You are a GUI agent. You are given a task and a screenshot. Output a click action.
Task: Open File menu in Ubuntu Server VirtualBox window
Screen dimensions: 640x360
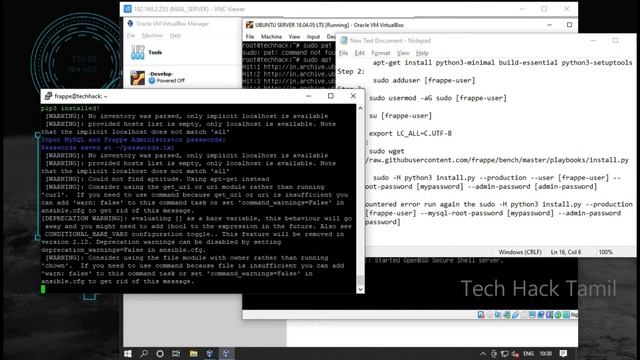250,37
